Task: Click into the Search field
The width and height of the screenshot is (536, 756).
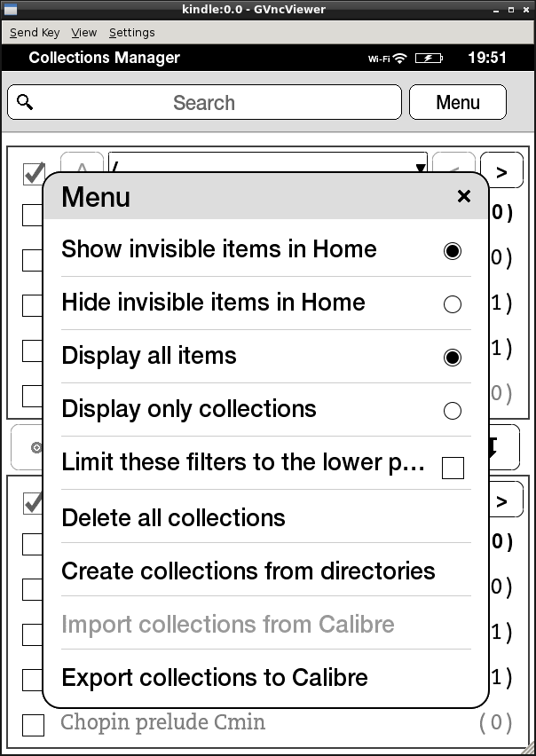Action: point(204,103)
